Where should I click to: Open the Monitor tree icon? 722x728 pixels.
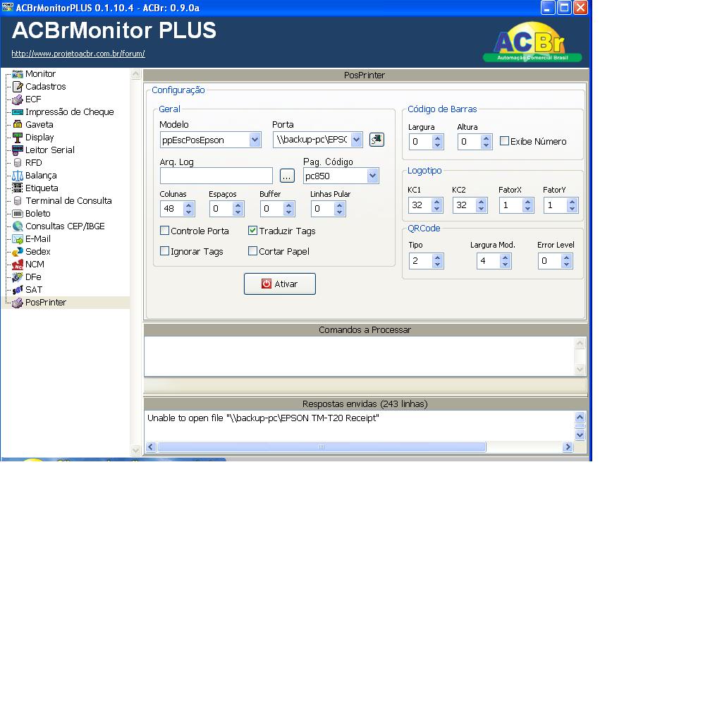[18, 74]
